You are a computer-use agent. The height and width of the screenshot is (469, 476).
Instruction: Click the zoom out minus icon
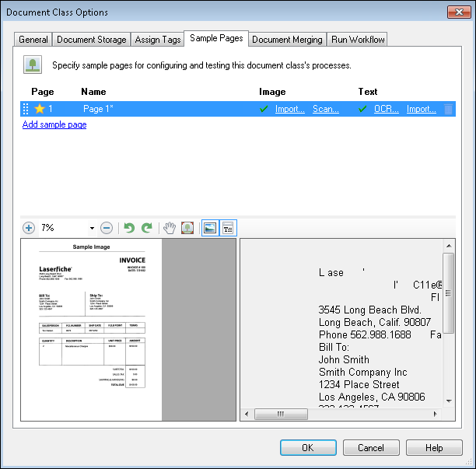[x=107, y=228]
